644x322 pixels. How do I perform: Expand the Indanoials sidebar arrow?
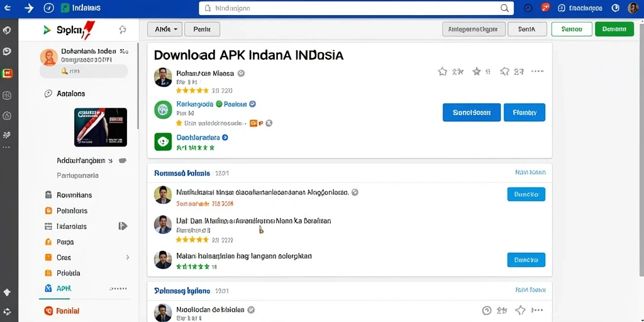pos(123,226)
